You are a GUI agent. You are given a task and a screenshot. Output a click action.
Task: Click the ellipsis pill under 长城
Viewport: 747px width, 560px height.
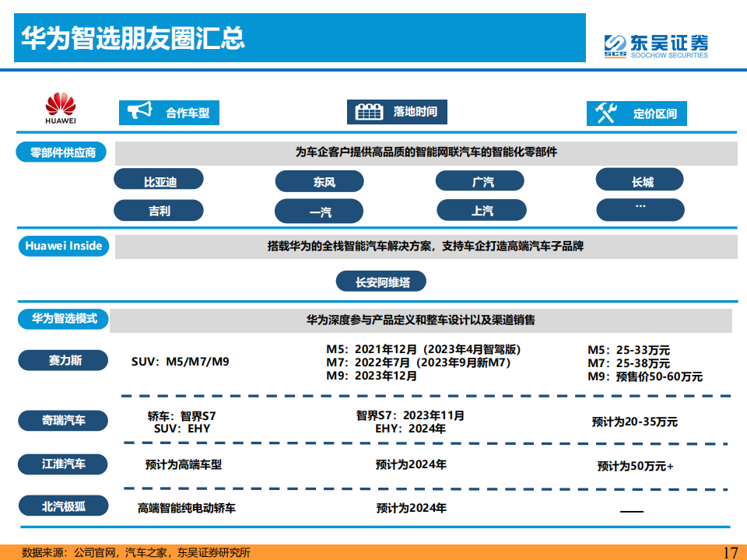640,209
